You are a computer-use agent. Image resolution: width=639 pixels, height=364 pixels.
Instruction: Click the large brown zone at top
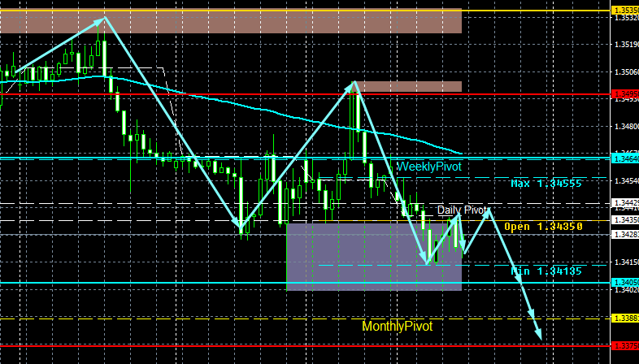pyautogui.click(x=231, y=21)
